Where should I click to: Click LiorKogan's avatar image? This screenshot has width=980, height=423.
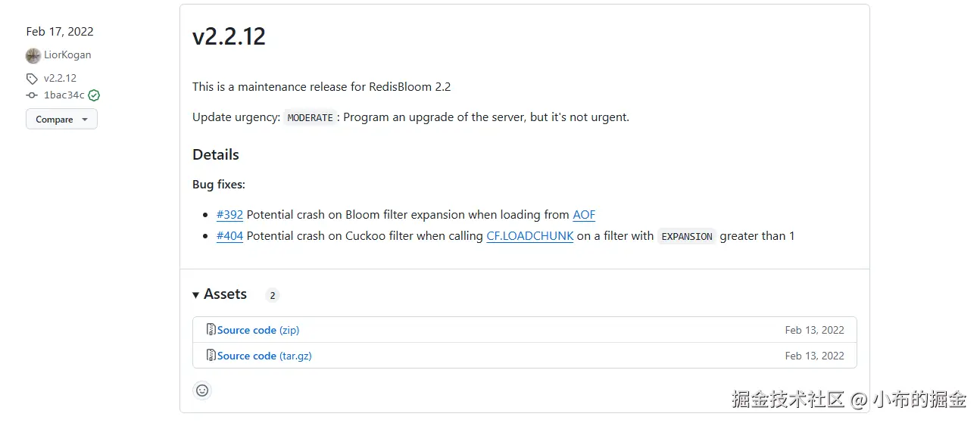(33, 55)
